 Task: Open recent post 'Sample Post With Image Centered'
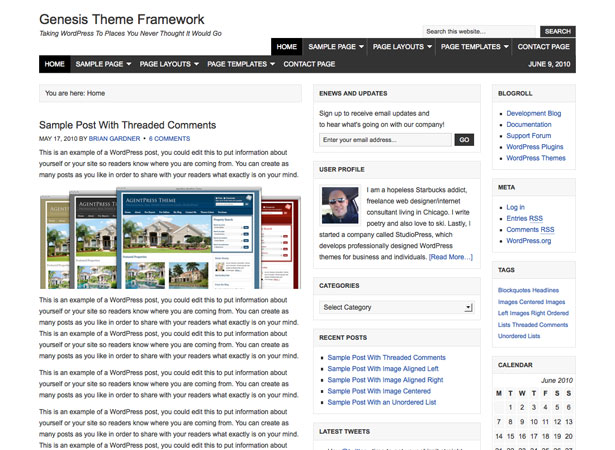click(379, 391)
